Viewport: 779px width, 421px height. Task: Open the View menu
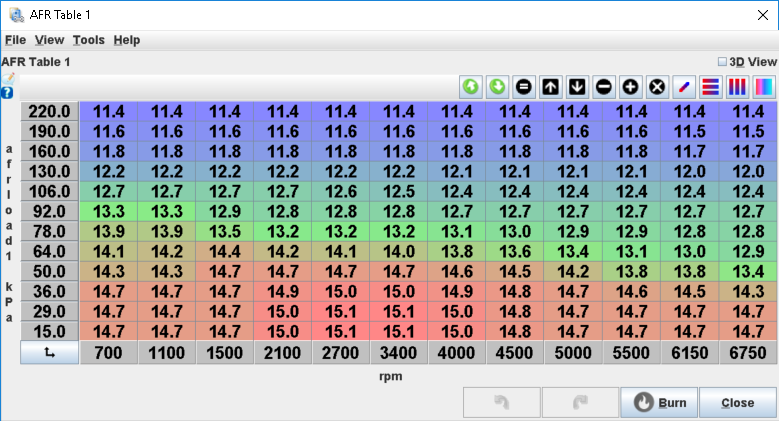click(49, 40)
